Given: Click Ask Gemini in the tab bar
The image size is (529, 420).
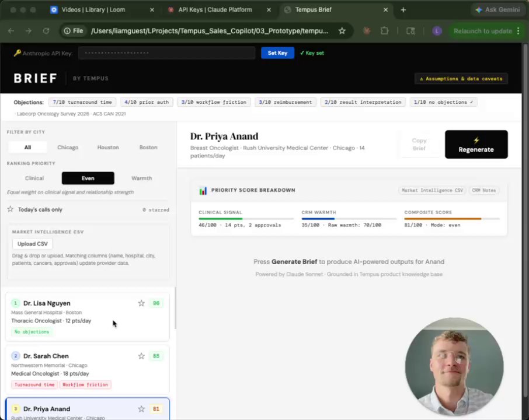Looking at the screenshot, I should [x=498, y=10].
